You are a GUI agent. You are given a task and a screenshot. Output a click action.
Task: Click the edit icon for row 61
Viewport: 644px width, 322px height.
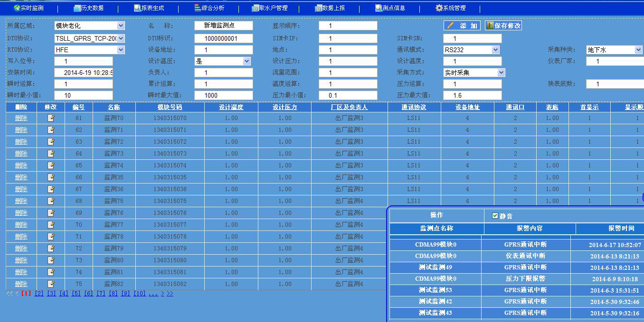(x=50, y=118)
